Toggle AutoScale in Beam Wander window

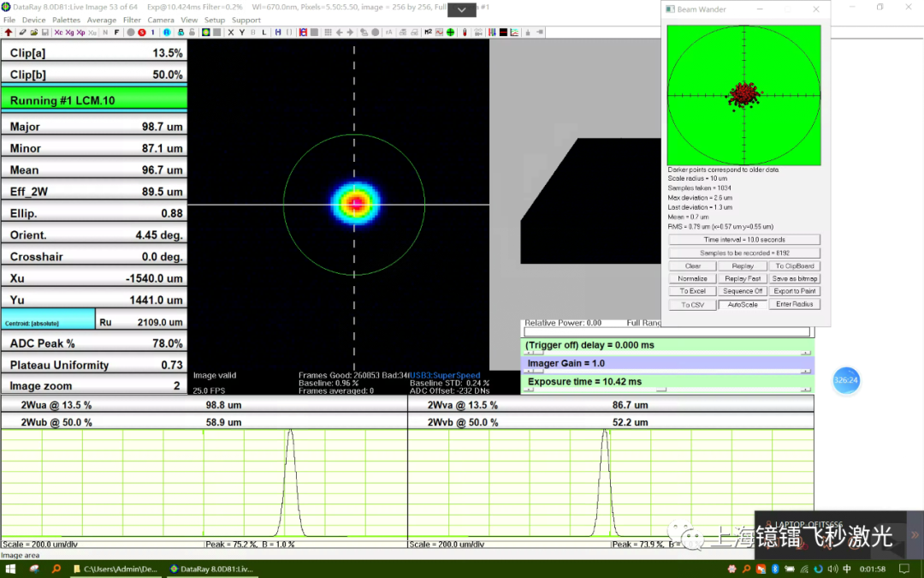point(743,304)
